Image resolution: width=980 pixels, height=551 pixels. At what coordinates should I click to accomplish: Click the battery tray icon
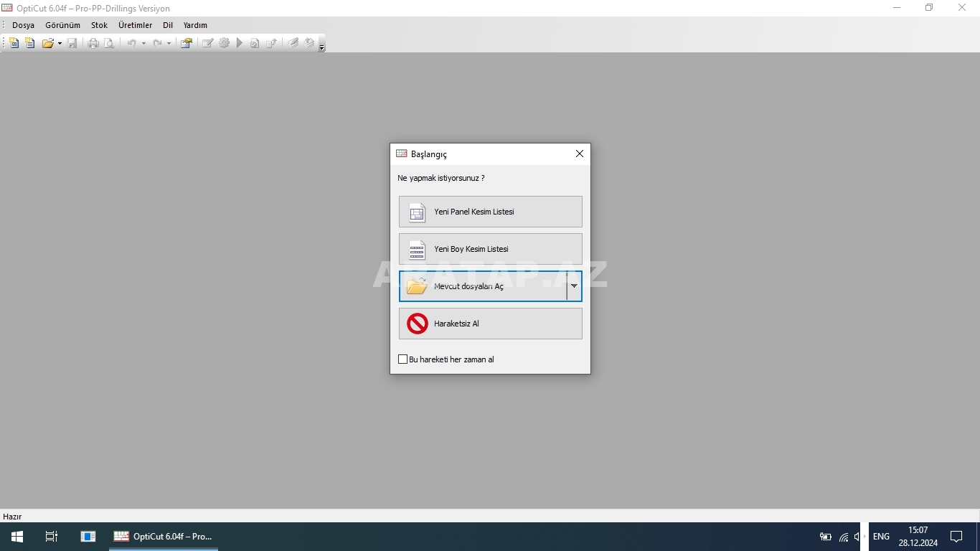pyautogui.click(x=826, y=537)
